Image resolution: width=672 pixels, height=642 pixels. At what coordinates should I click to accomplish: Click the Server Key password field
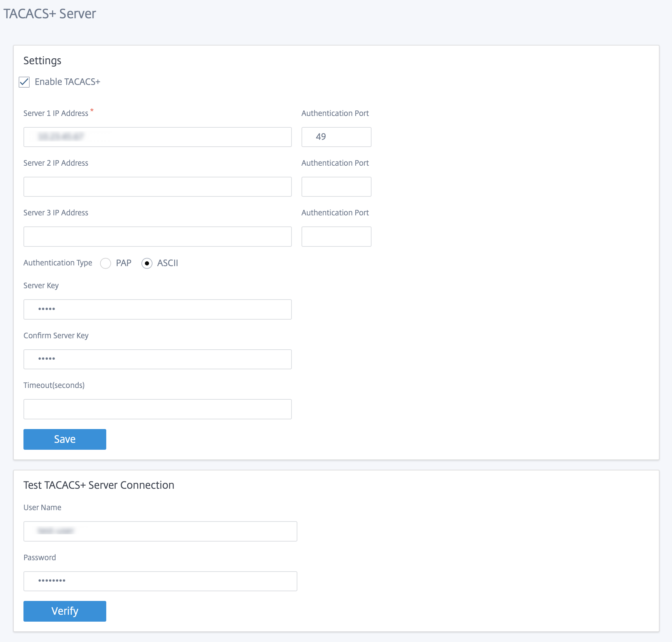tap(158, 309)
